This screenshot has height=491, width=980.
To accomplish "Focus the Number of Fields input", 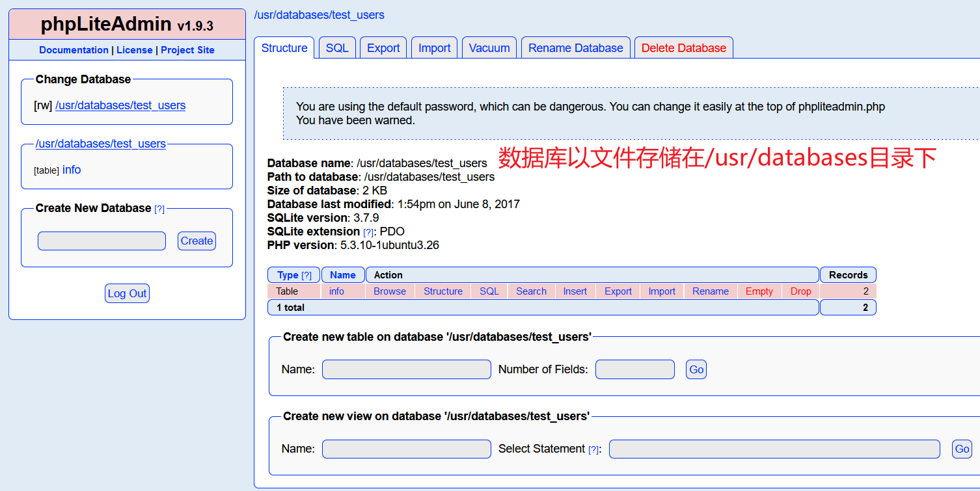I will coord(635,369).
